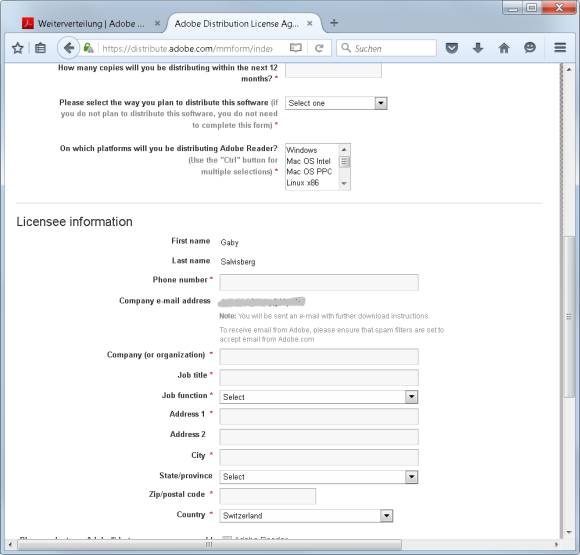580x555 pixels.
Task: Toggle reader view icon in address bar
Action: coord(296,48)
